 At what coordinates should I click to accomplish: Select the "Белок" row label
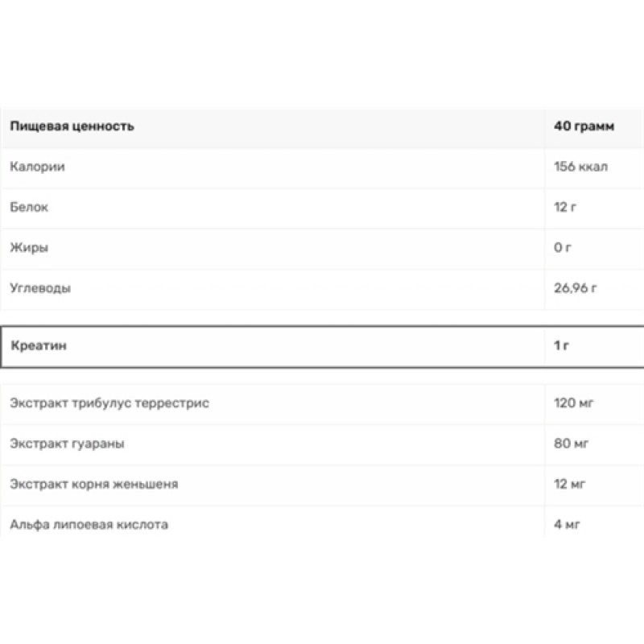29,208
